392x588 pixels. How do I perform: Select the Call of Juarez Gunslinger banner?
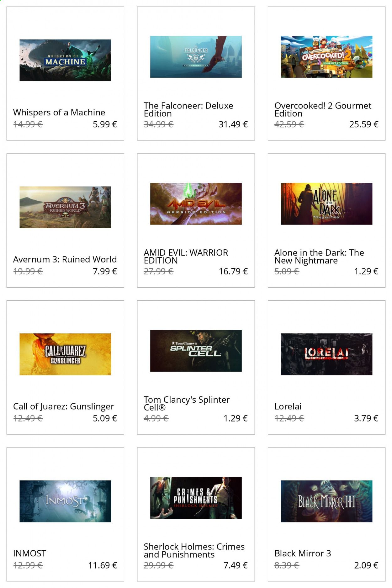[65, 354]
